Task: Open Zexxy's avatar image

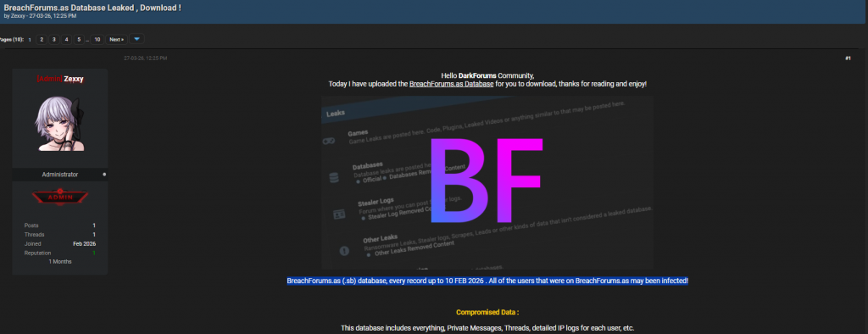Action: point(60,124)
